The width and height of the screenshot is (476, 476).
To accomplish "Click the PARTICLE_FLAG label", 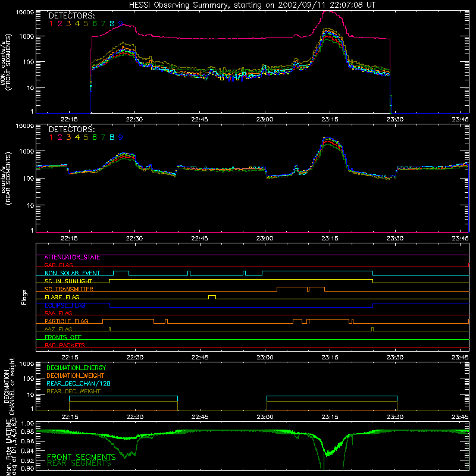I will pos(67,321).
